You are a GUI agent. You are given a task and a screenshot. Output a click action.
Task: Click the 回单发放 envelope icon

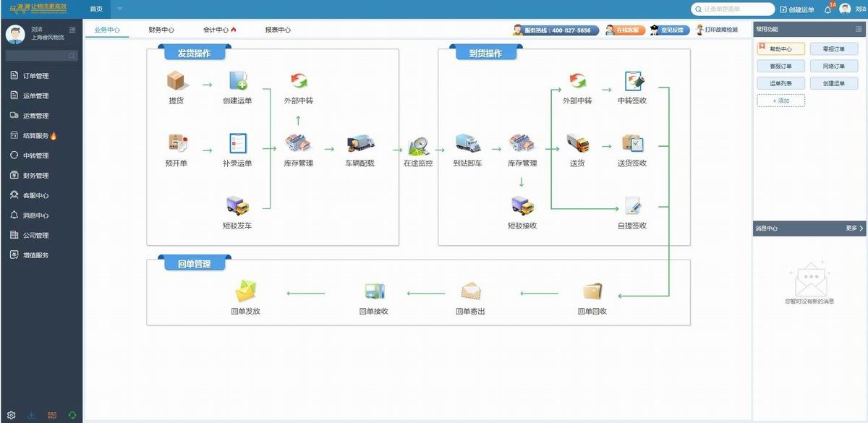pyautogui.click(x=245, y=291)
